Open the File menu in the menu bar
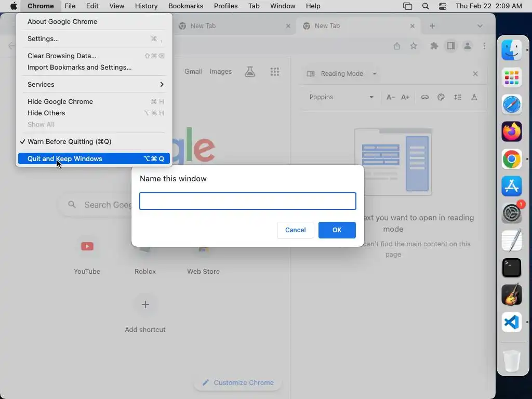532x399 pixels. tap(70, 6)
